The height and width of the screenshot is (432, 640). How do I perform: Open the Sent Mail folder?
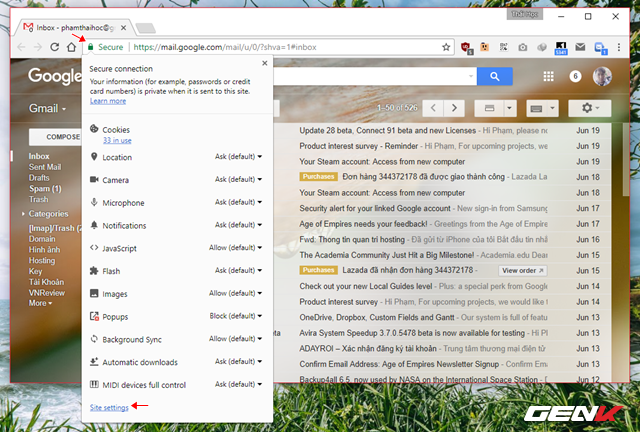pyautogui.click(x=45, y=167)
